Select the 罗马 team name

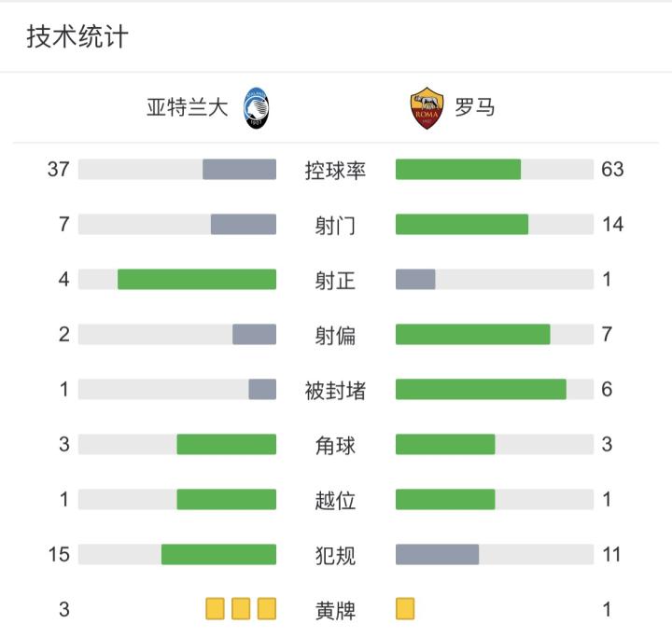click(x=474, y=107)
